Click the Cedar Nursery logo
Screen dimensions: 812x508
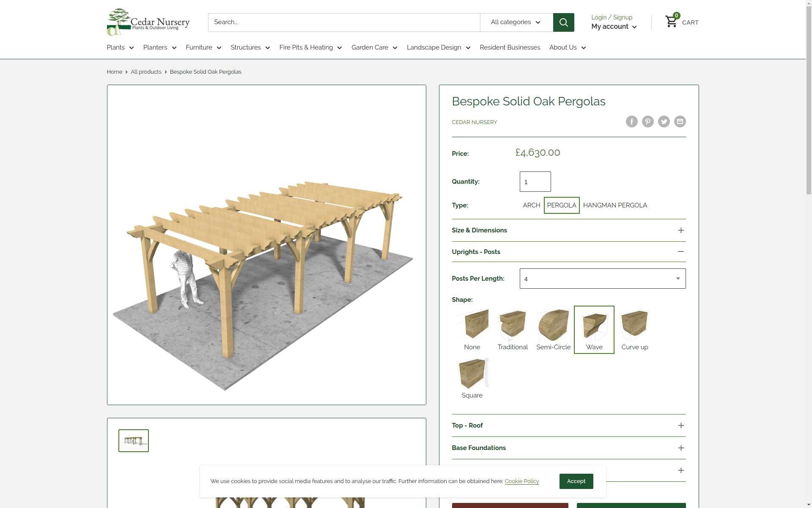click(x=148, y=22)
